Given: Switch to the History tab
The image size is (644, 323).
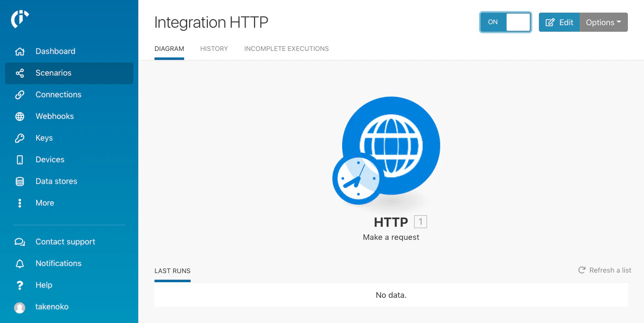Looking at the screenshot, I should (x=214, y=49).
